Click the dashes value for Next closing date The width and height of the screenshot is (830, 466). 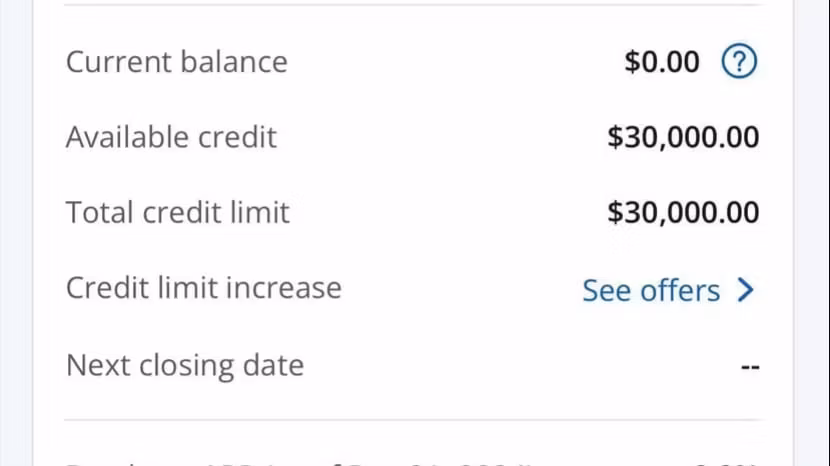750,367
